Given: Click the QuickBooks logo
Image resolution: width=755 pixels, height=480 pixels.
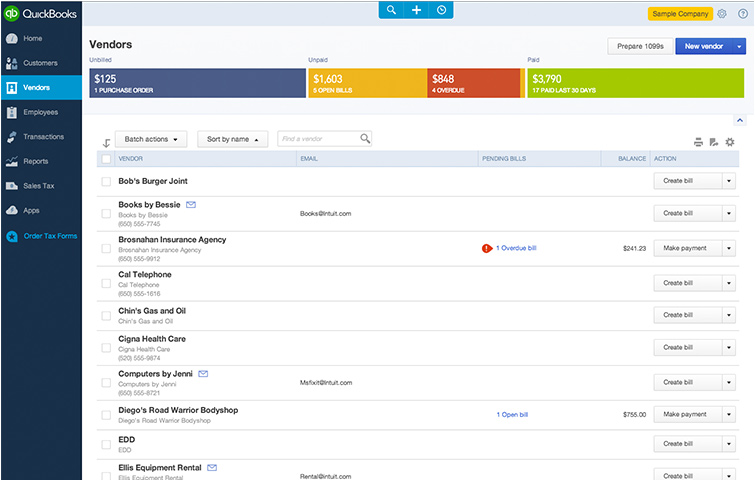Looking at the screenshot, I should 39,13.
